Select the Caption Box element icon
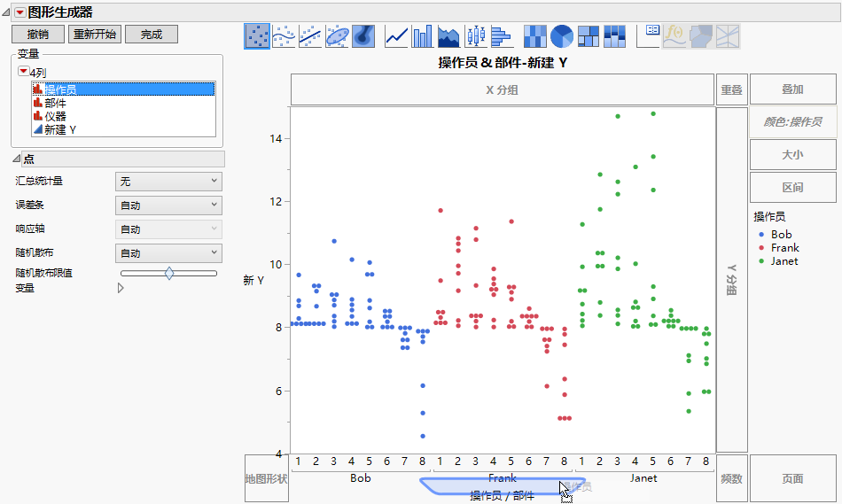Viewport: 842px width, 504px height. coord(648,36)
